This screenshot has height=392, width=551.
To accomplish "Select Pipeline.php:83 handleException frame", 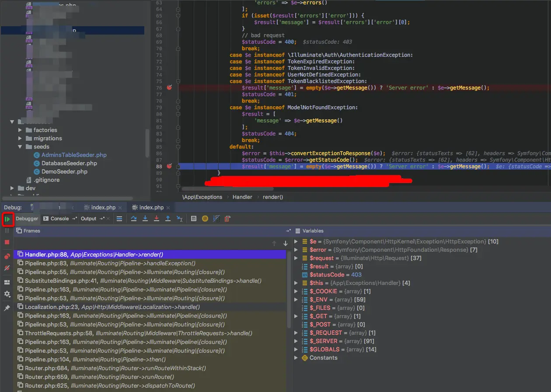I will coord(150,263).
